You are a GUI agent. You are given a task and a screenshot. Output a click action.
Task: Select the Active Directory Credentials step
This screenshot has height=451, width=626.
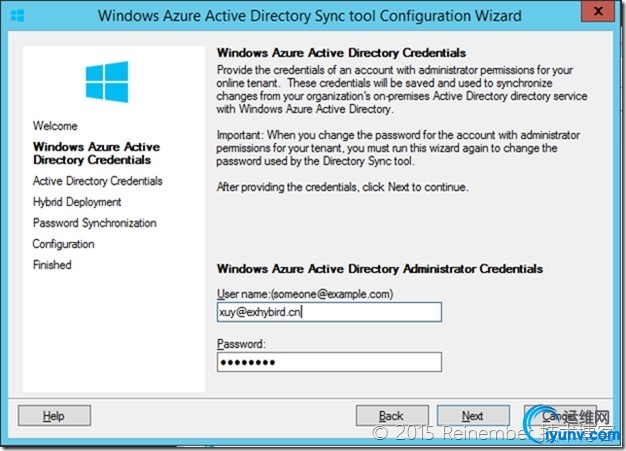pos(97,181)
